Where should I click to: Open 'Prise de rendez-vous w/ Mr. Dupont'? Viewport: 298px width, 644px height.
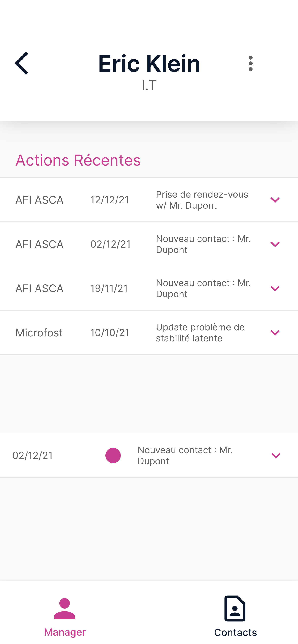202,200
